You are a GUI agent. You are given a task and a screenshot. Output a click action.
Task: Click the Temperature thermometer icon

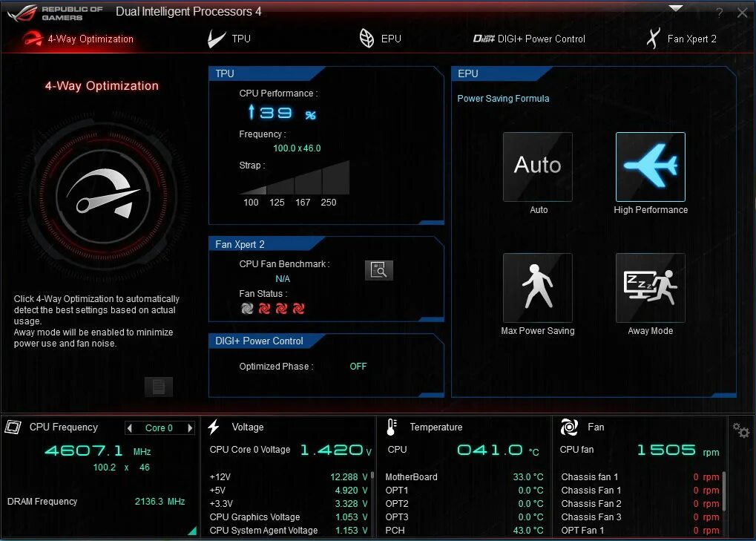tap(392, 427)
